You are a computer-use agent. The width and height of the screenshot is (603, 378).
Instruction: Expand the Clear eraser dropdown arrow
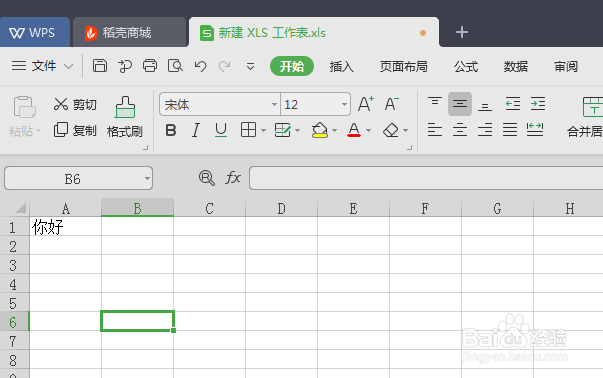pos(405,131)
